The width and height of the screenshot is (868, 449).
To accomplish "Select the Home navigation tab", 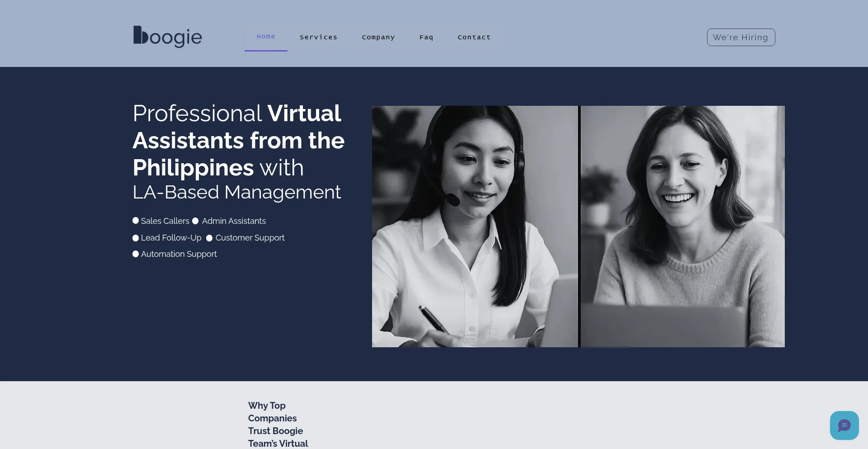I will tap(266, 37).
